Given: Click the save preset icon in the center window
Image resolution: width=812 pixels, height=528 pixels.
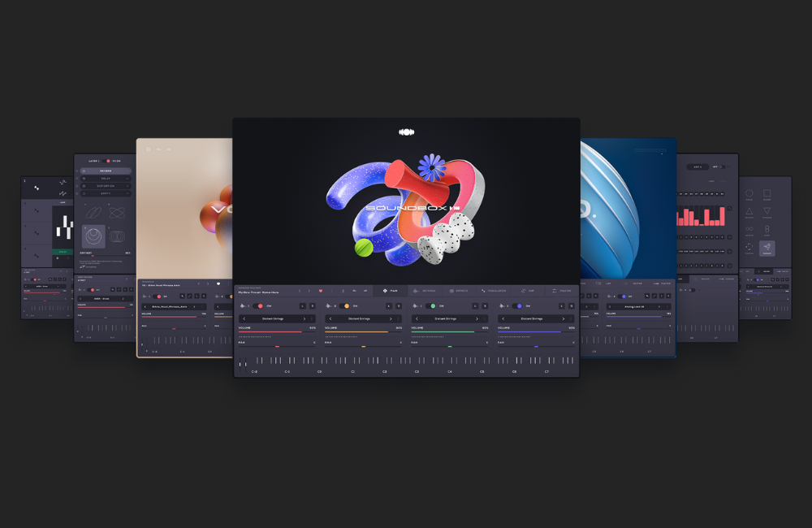Looking at the screenshot, I should coord(343,291).
